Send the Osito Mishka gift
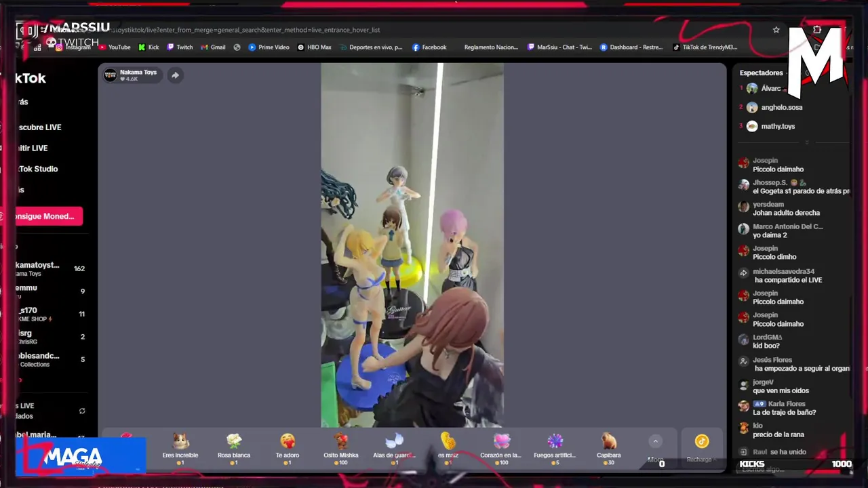This screenshot has height=488, width=868. point(341,449)
